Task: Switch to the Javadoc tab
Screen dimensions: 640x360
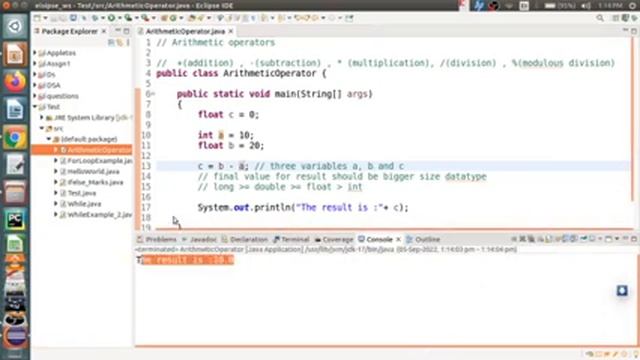Action: point(200,239)
